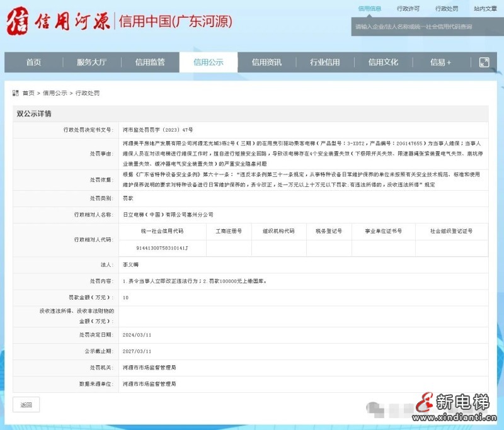Open the 信用资讯 menu item
Image resolution: width=504 pixels, height=430 pixels.
click(267, 62)
